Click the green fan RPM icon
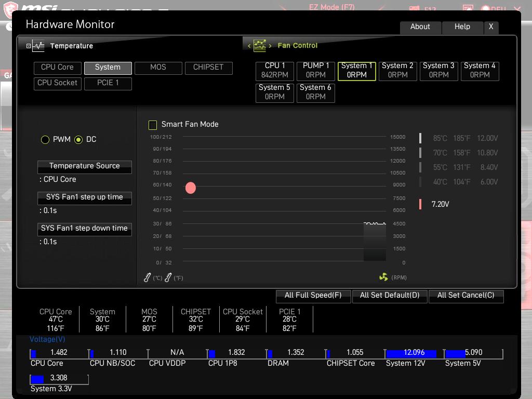This screenshot has height=399, width=532. (x=383, y=277)
